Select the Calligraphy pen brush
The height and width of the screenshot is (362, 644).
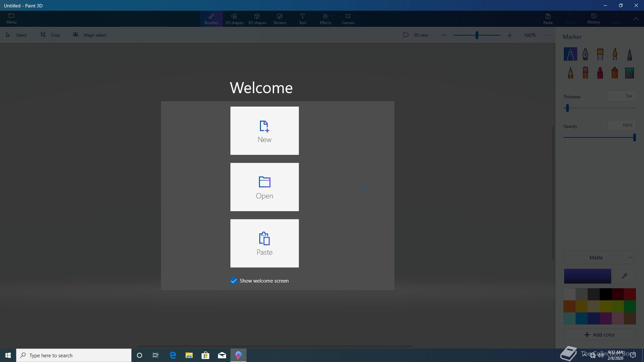pyautogui.click(x=585, y=54)
